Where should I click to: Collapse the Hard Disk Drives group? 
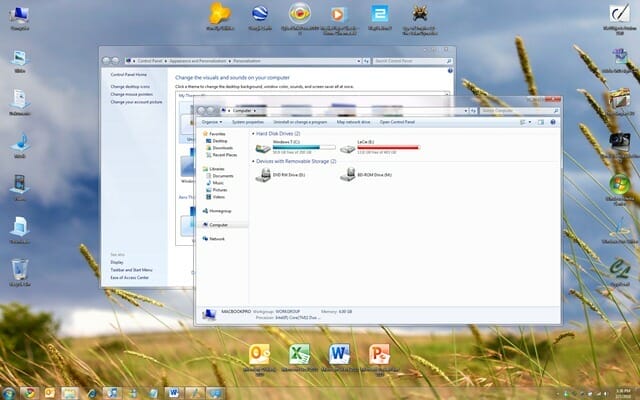coord(252,133)
